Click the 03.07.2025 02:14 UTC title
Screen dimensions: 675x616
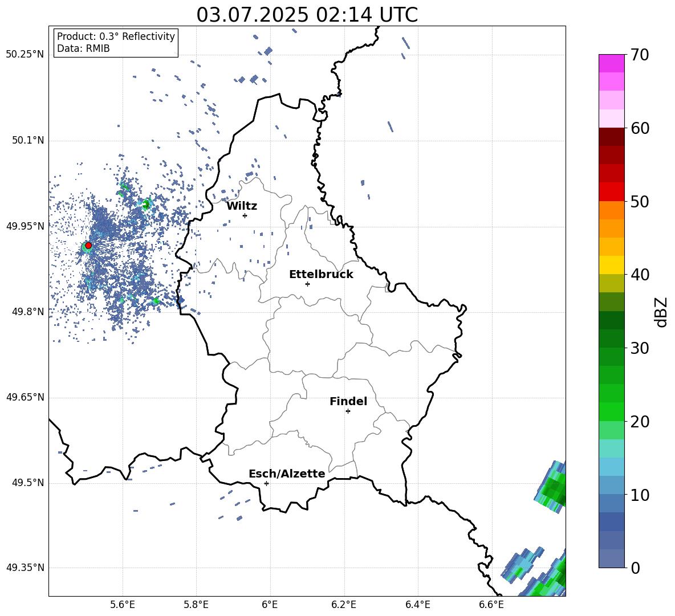pyautogui.click(x=307, y=15)
